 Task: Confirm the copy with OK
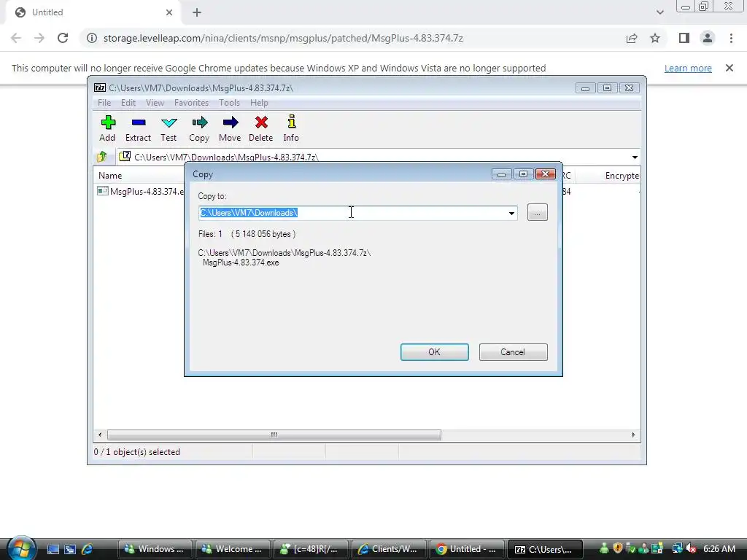pyautogui.click(x=435, y=352)
